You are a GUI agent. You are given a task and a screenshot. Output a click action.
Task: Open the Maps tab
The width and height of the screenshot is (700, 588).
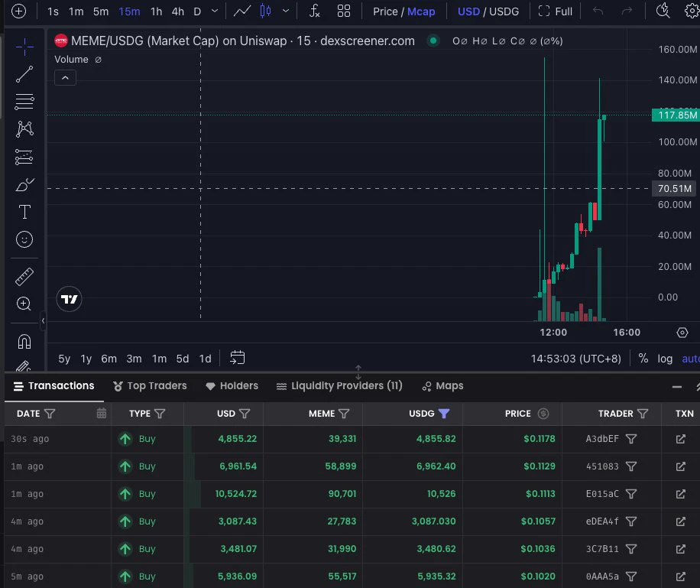coord(442,386)
